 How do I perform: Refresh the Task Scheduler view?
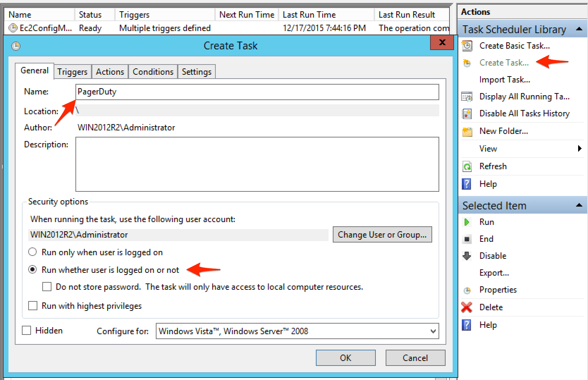492,166
